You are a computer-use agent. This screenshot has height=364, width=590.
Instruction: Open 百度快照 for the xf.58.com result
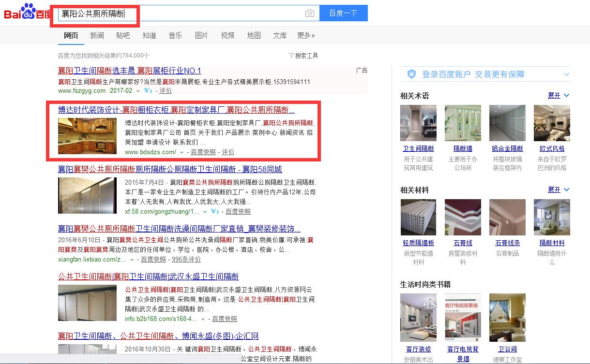(x=238, y=212)
